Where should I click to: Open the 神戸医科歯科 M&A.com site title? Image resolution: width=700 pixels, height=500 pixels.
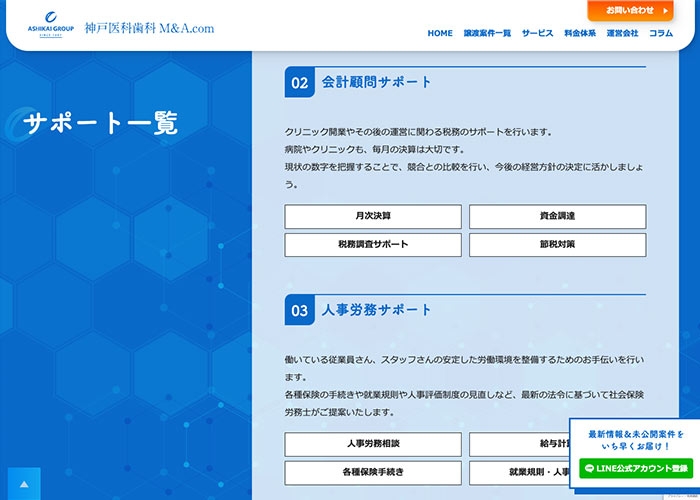coord(149,28)
